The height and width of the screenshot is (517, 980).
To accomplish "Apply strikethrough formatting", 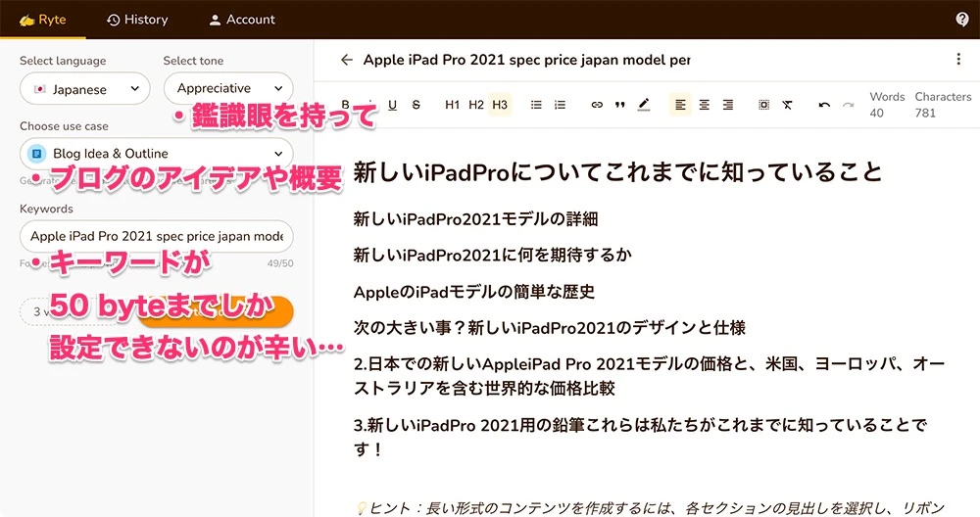I will pyautogui.click(x=416, y=105).
